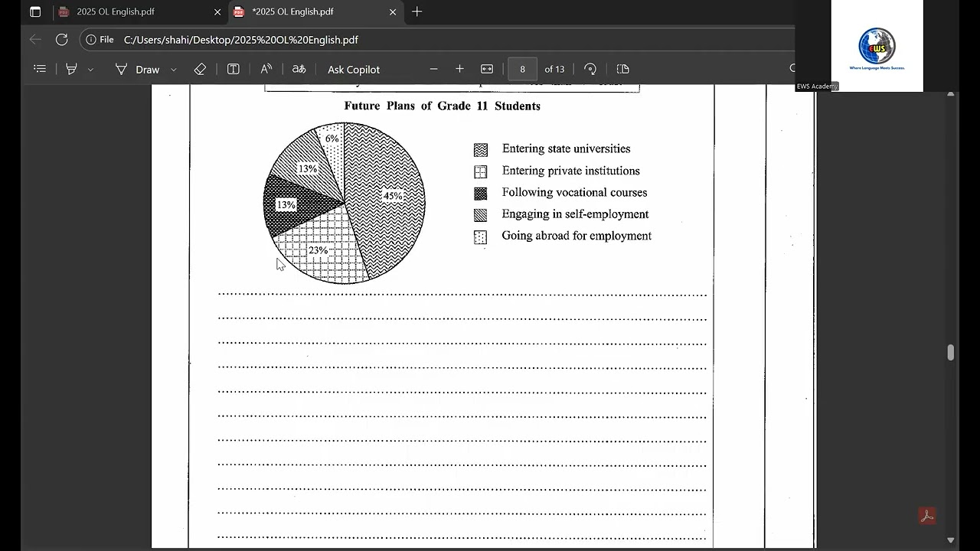Go back to the previous page
This screenshot has width=980, height=551.
[x=35, y=40]
